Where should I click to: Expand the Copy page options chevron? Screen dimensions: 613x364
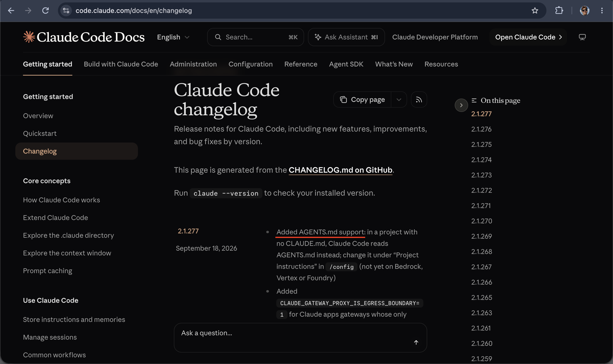[399, 99]
